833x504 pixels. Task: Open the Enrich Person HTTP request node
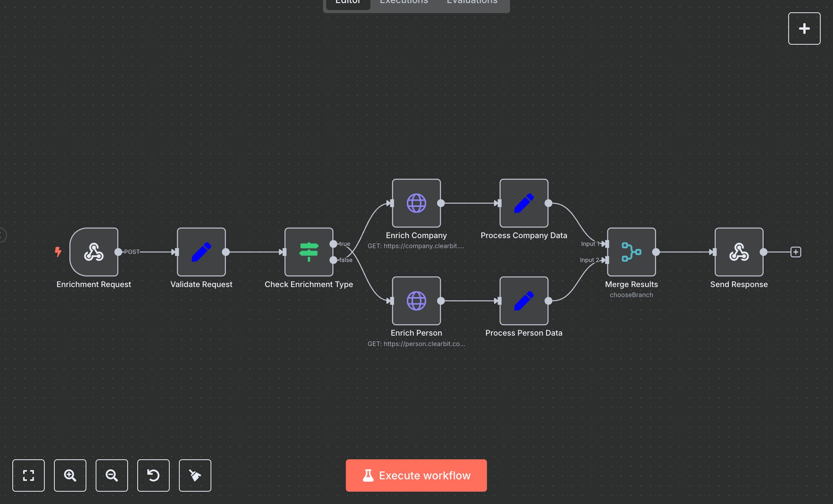click(x=416, y=301)
